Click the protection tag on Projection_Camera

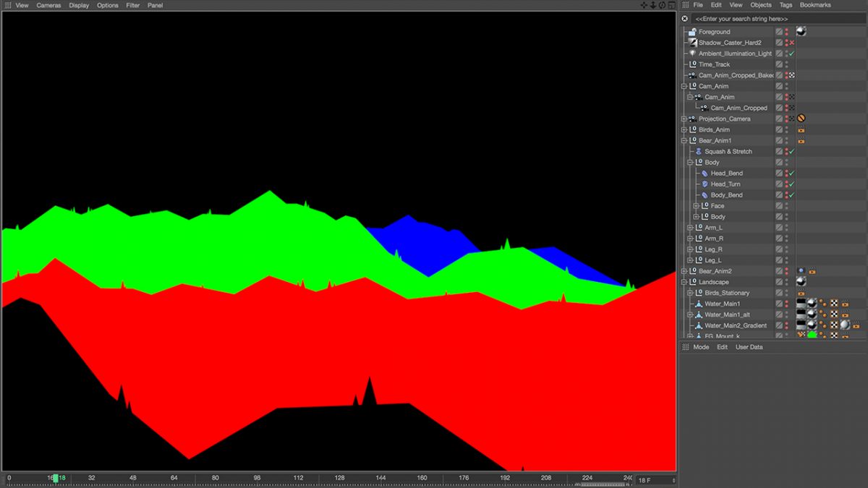(801, 119)
